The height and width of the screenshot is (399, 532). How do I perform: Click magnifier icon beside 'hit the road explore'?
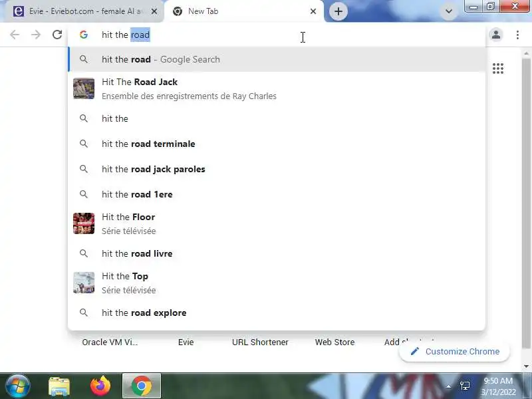84,313
